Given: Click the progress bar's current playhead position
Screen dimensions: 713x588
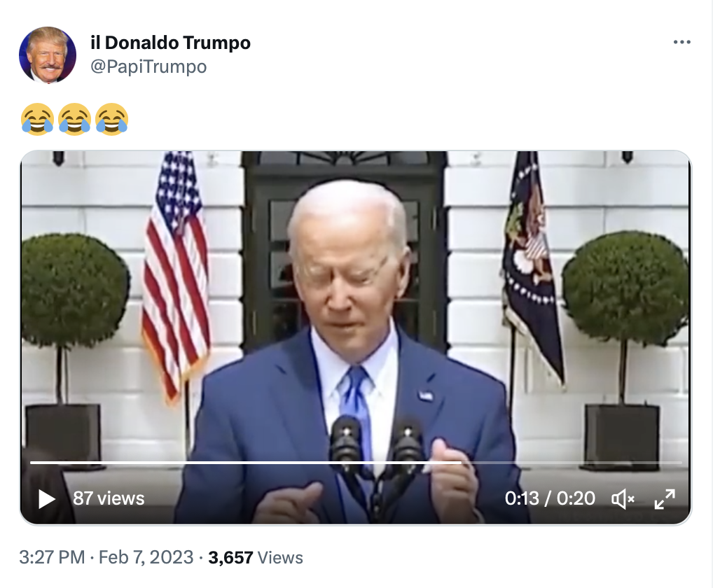Looking at the screenshot, I should tap(461, 463).
